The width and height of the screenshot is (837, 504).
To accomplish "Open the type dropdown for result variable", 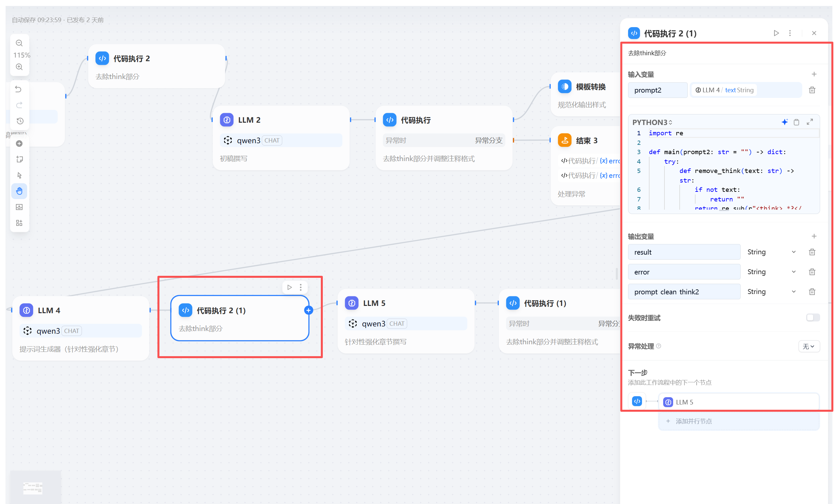I will coord(771,252).
